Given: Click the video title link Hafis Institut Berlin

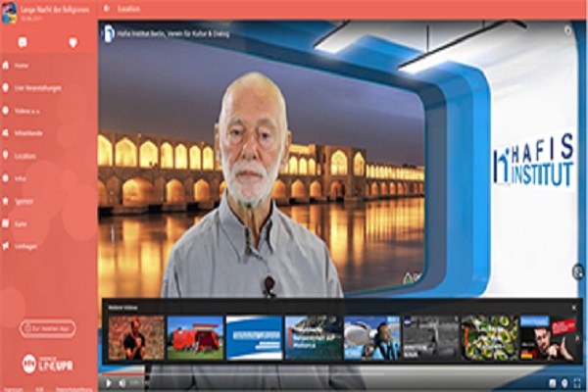Looking at the screenshot, I should coord(176,32).
